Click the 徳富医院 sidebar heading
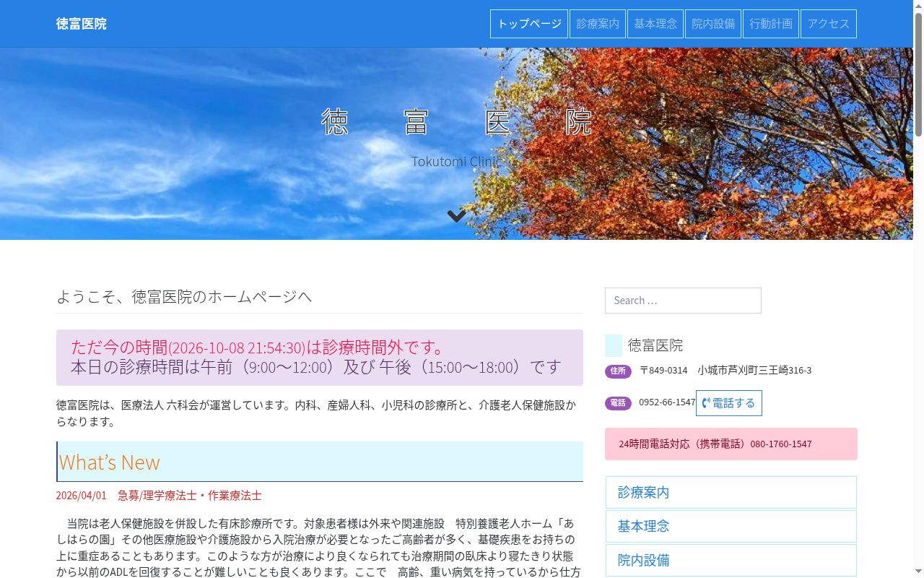The width and height of the screenshot is (924, 578). tap(655, 345)
